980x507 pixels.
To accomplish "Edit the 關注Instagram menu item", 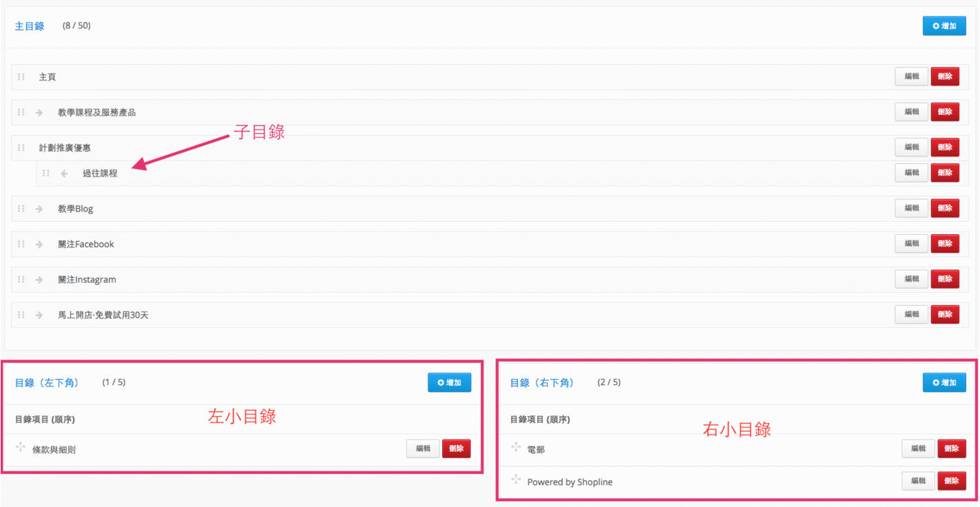I will (912, 279).
